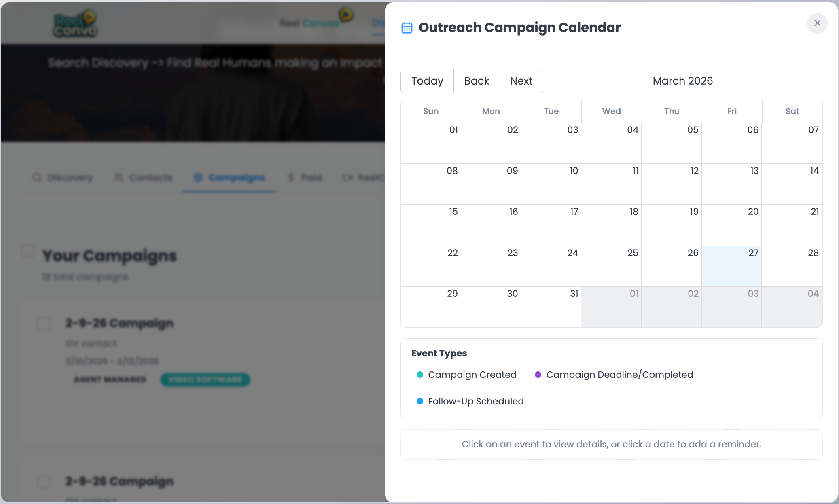Select the March 15 date cell

click(x=431, y=225)
